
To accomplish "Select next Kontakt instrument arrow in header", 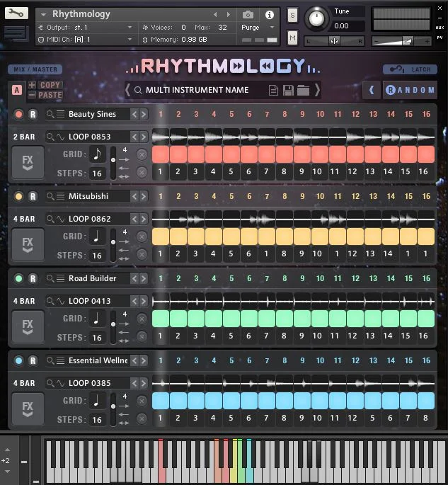I will (x=229, y=14).
